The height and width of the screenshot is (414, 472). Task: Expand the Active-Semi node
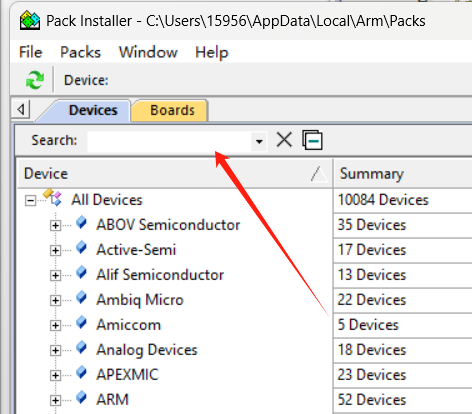(x=55, y=251)
